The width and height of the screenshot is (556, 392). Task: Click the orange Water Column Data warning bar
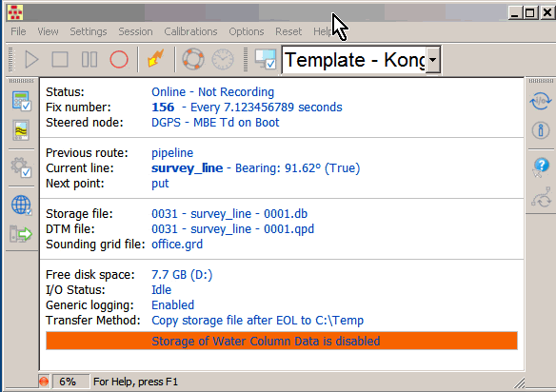[282, 341]
